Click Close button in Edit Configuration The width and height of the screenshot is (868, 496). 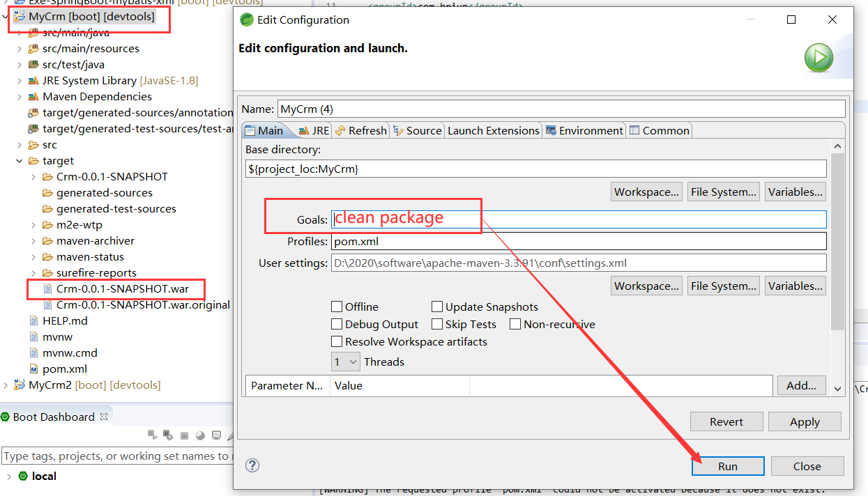point(807,466)
